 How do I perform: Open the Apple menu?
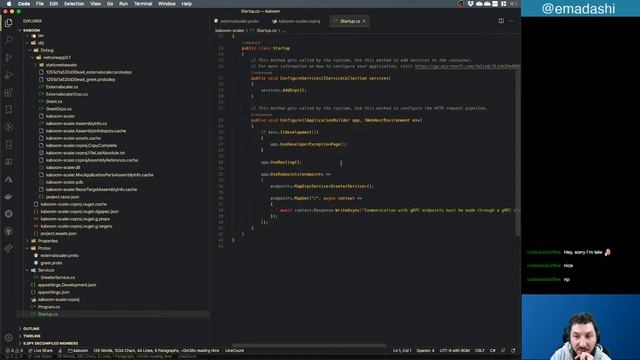[9, 4]
